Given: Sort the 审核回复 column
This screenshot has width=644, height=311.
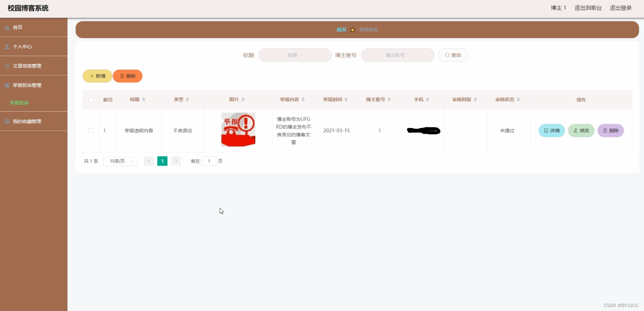Looking at the screenshot, I should 475,99.
